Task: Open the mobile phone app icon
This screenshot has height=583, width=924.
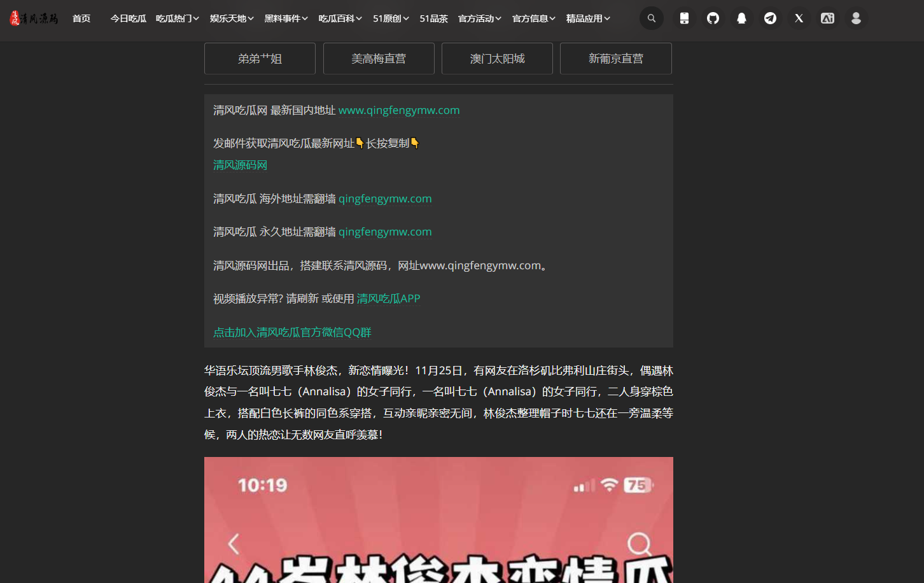Action: [684, 18]
